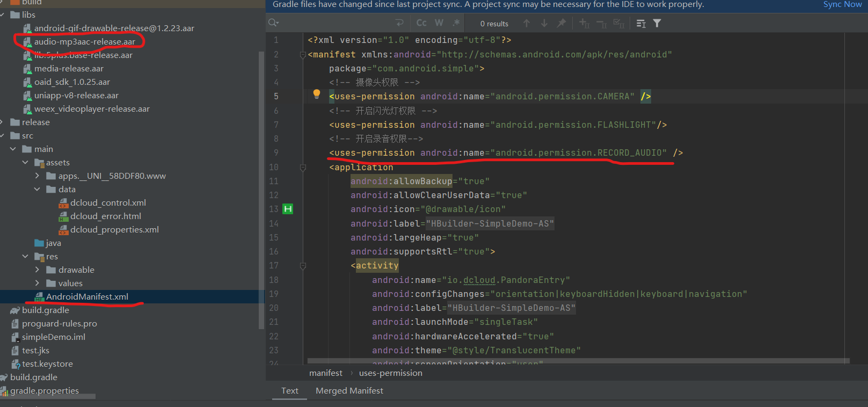Select audio-mp3aac-release.aar file
The width and height of the screenshot is (868, 407).
coord(85,42)
